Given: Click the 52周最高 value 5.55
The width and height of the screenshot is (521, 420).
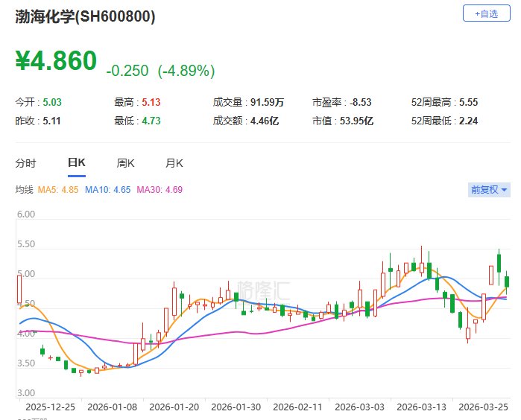Looking at the screenshot, I should 469,102.
